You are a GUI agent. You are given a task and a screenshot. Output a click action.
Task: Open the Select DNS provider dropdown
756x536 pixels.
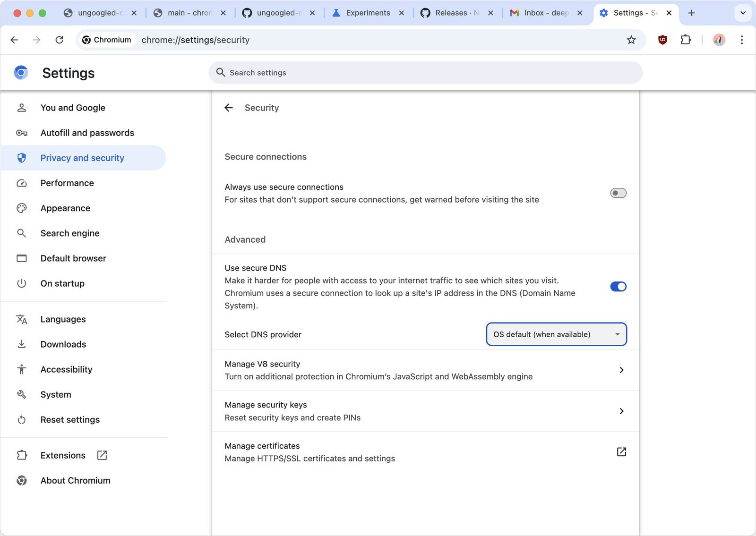pyautogui.click(x=556, y=334)
